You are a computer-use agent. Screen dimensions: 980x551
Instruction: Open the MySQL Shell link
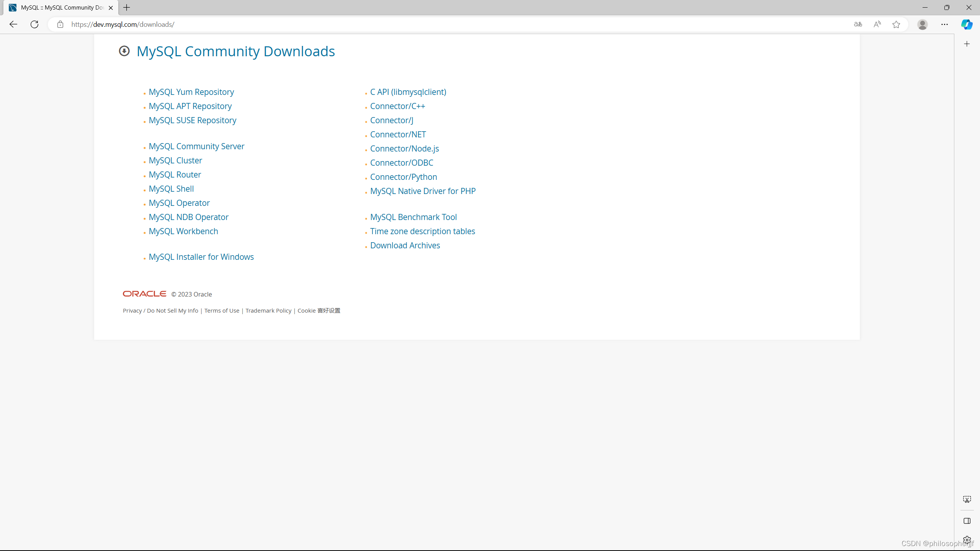tap(171, 189)
